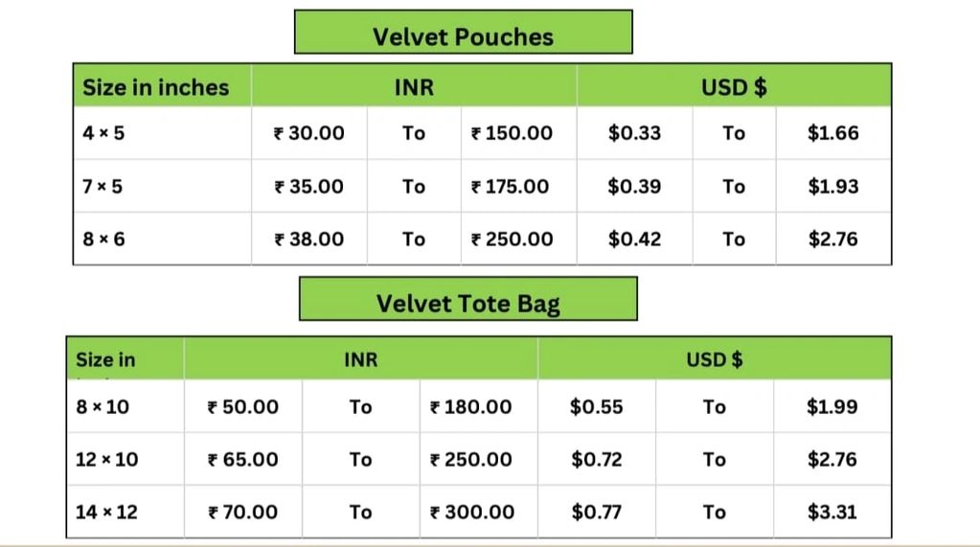Select the Size in inches header cell
The width and height of the screenshot is (980, 547).
coord(156,87)
